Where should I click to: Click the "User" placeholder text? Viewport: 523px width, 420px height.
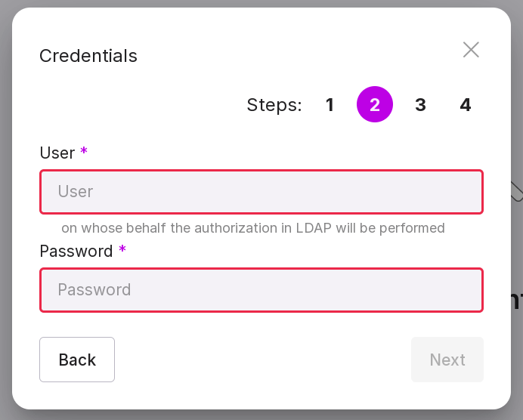tap(76, 192)
